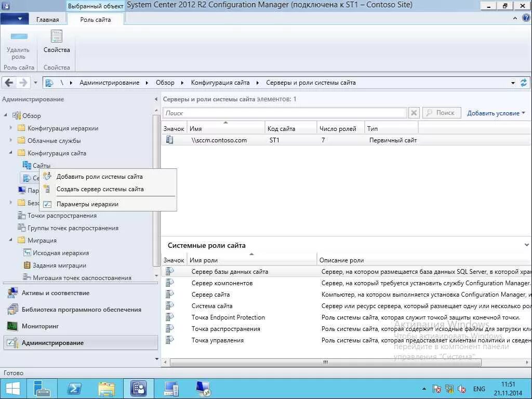
Task: Click the Администрирование workspace icon
Action: click(12, 343)
